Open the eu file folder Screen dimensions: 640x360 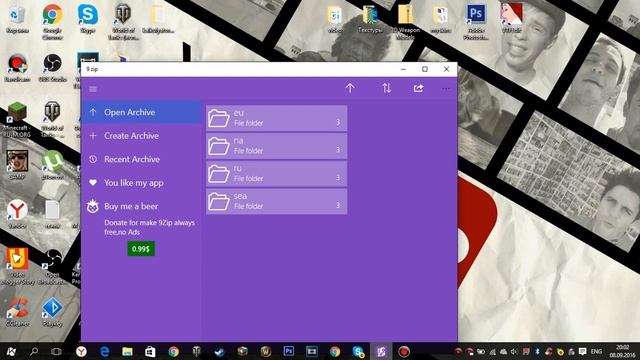(x=277, y=118)
